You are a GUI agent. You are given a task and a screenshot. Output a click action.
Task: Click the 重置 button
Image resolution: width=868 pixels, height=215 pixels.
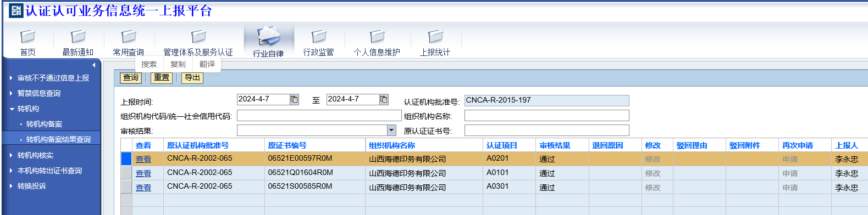162,78
